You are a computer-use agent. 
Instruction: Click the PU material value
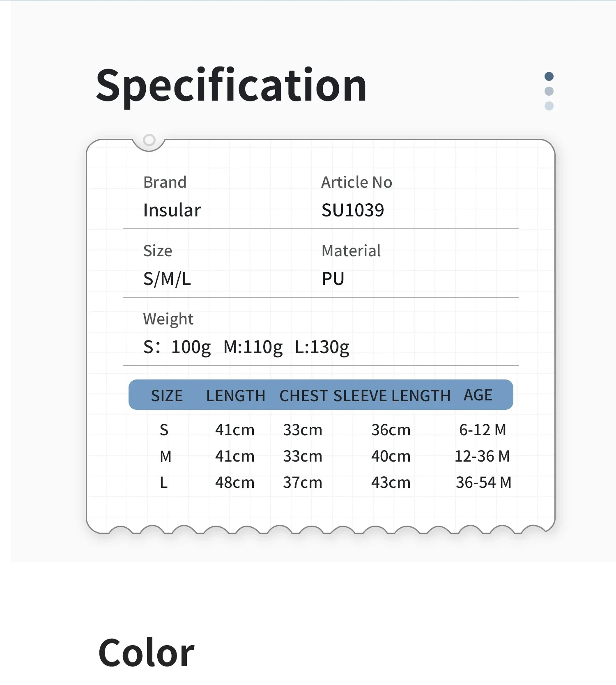click(x=333, y=279)
